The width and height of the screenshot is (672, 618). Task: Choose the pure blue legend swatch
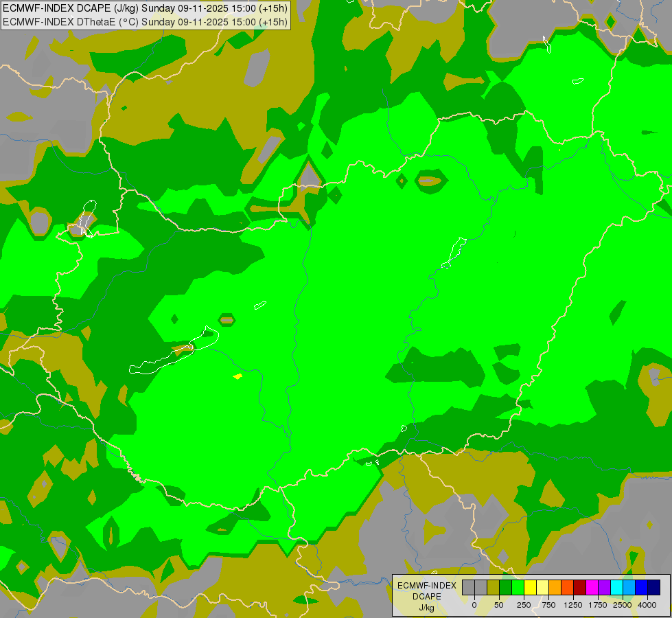(x=642, y=587)
